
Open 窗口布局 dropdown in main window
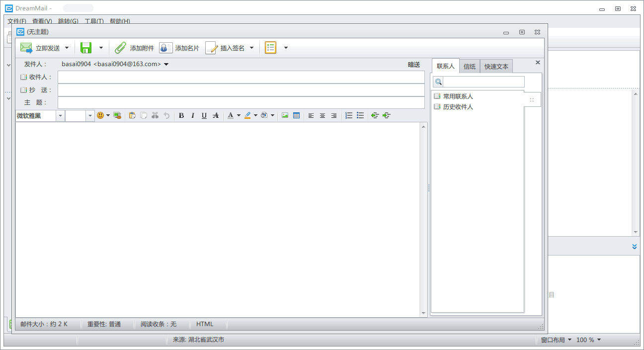pyautogui.click(x=557, y=340)
